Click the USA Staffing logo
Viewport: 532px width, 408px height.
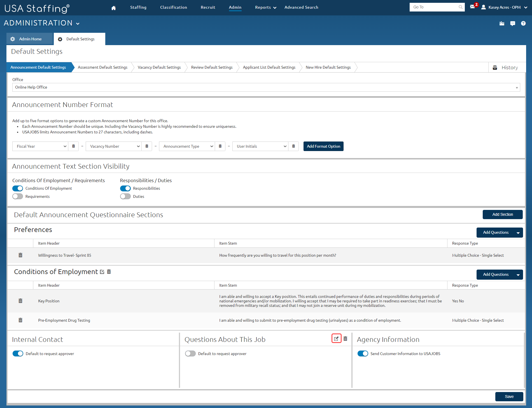(37, 9)
